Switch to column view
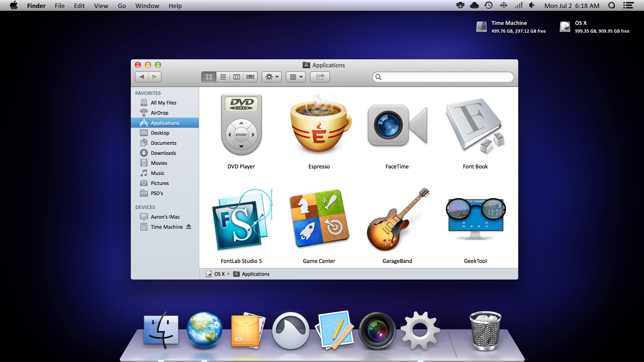Viewport: 644px width, 362px height. (236, 77)
